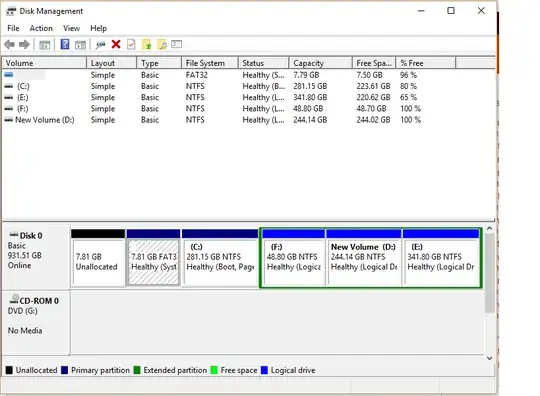Click the FAT32 file system cell
Screen dimensions: 540x396
coord(197,75)
